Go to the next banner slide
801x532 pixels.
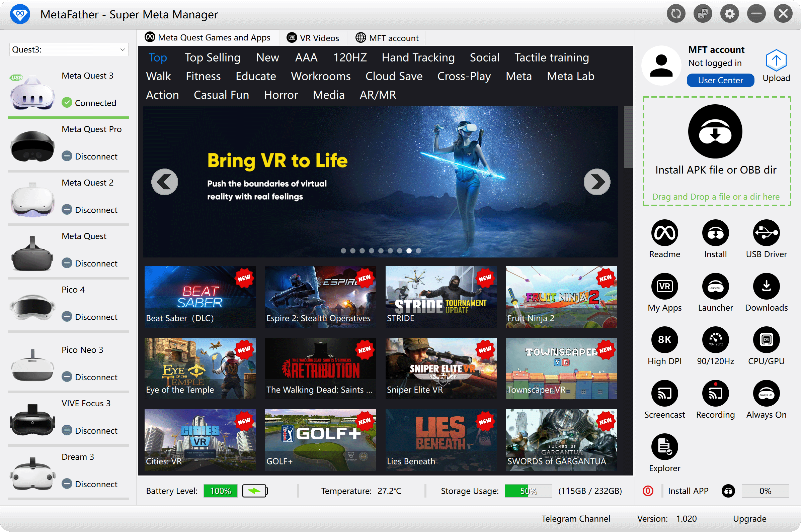pos(596,182)
